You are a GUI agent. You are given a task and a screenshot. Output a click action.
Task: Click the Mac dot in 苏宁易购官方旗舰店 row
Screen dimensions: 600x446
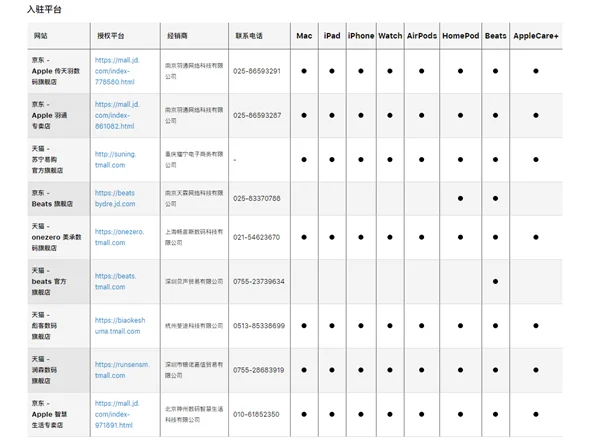304,160
